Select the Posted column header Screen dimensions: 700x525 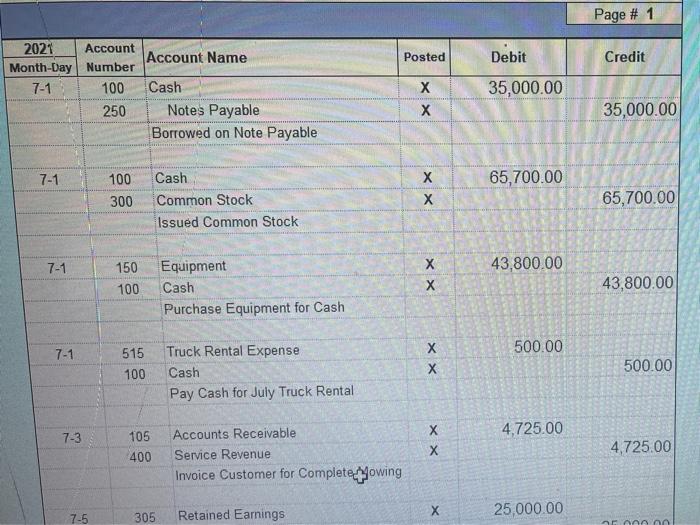[424, 57]
